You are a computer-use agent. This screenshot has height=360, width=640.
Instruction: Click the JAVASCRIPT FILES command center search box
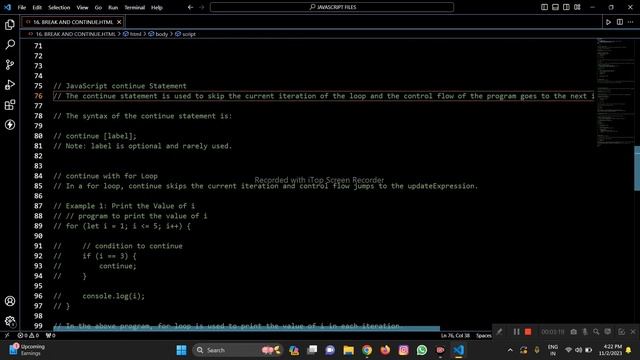[x=332, y=7]
